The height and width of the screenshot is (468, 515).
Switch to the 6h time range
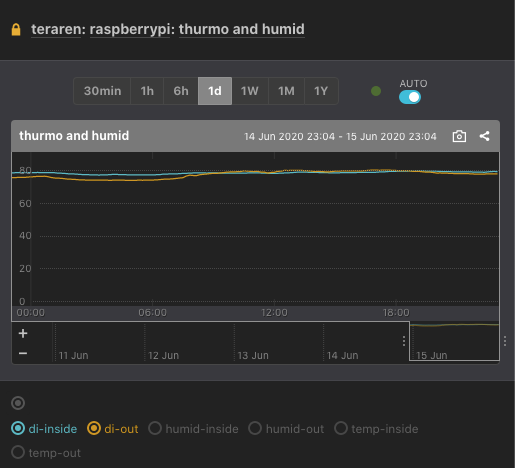coord(181,91)
